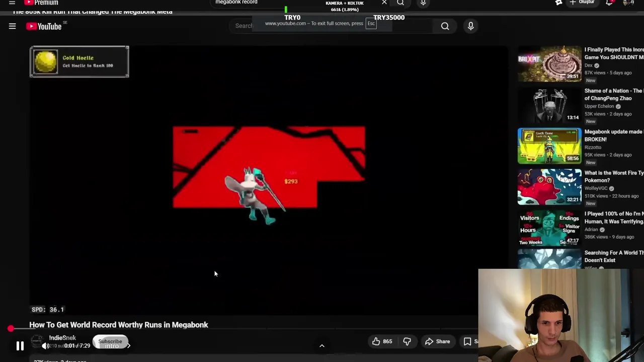Open 'What is the Worst Fire Ty' title

point(614,176)
